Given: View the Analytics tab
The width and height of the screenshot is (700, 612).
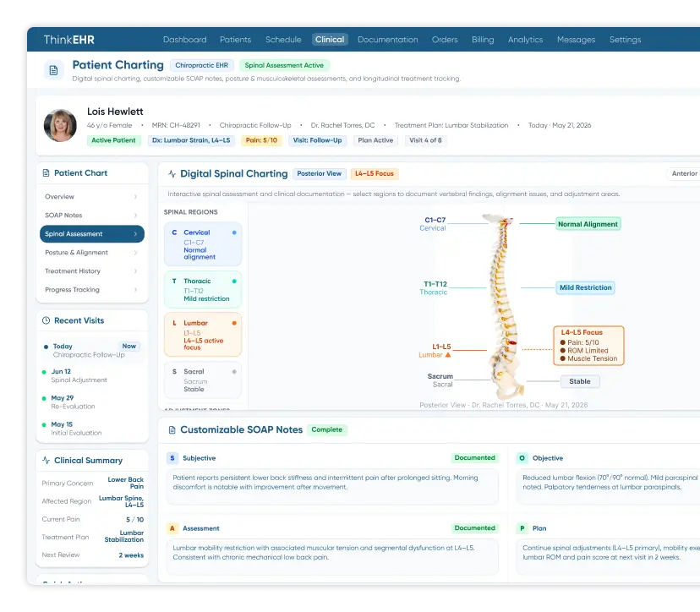Looking at the screenshot, I should pos(525,40).
